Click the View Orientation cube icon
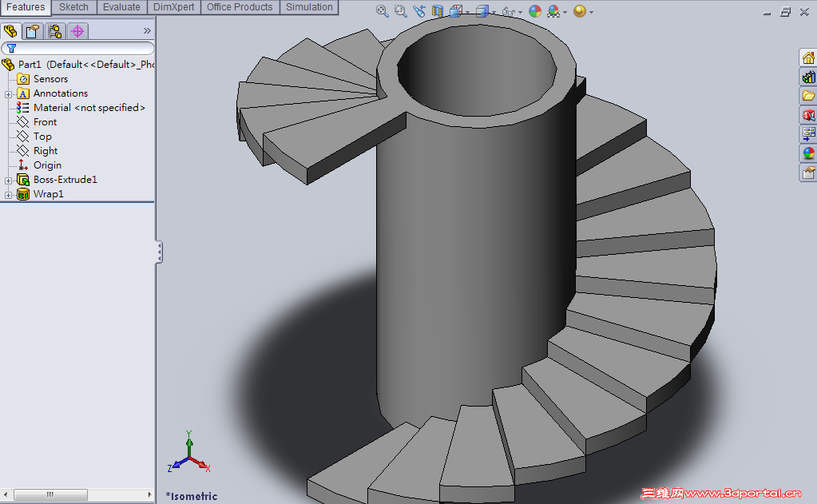Image resolution: width=817 pixels, height=504 pixels. [456, 11]
